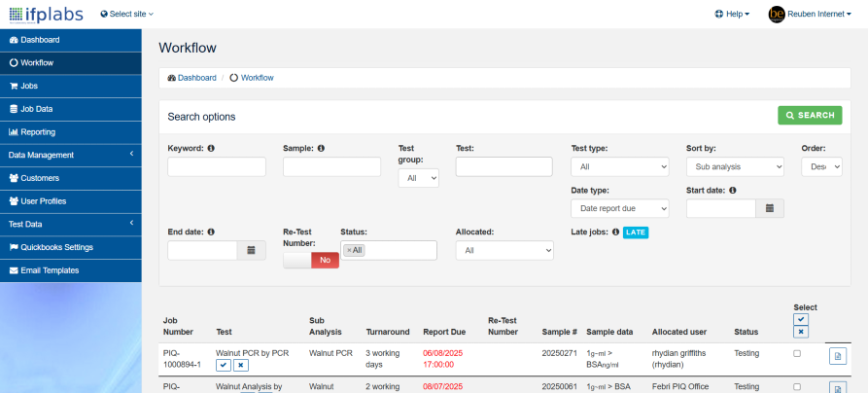The width and height of the screenshot is (868, 393).
Task: Open Job Data in the sidebar
Action: pyautogui.click(x=36, y=109)
